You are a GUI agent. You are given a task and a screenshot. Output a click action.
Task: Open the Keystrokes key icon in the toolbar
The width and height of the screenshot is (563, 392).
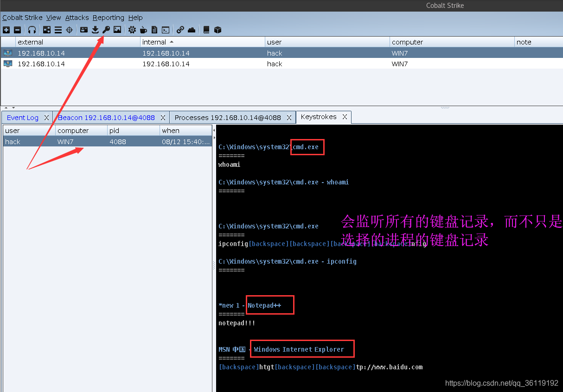pos(106,30)
